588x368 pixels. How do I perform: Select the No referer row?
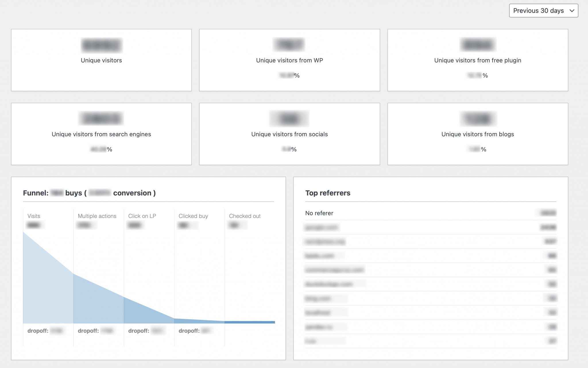pyautogui.click(x=319, y=213)
